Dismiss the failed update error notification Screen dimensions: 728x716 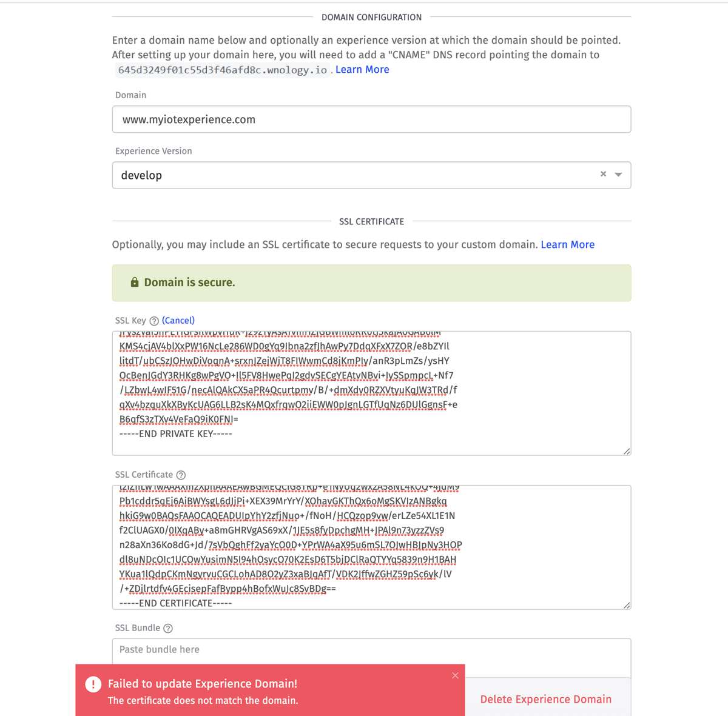tap(455, 675)
